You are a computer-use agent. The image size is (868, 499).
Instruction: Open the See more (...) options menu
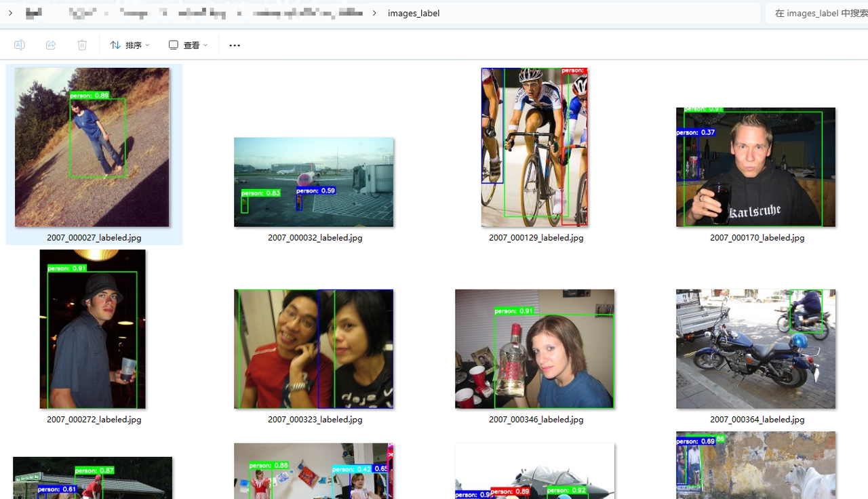[x=235, y=45]
